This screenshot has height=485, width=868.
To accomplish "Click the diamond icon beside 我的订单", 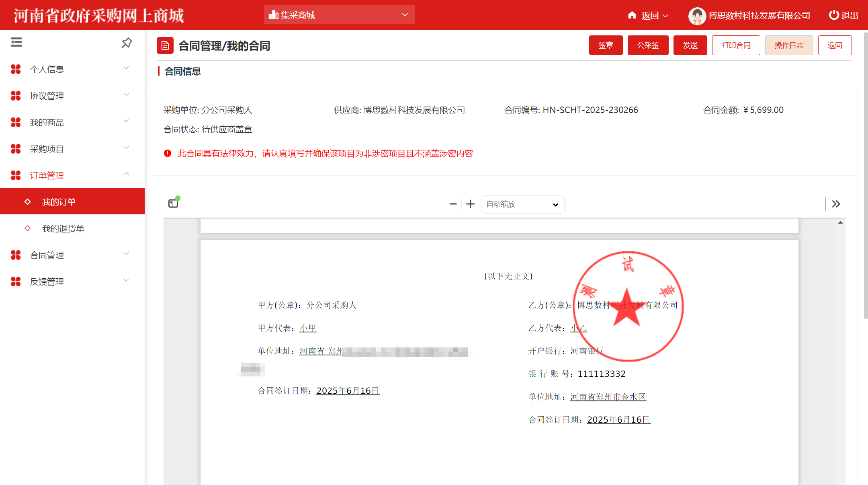I will click(27, 202).
